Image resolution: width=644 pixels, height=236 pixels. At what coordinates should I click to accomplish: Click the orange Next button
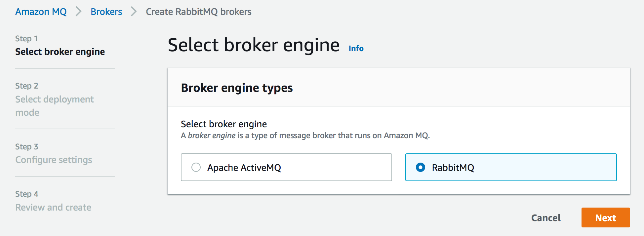(606, 217)
